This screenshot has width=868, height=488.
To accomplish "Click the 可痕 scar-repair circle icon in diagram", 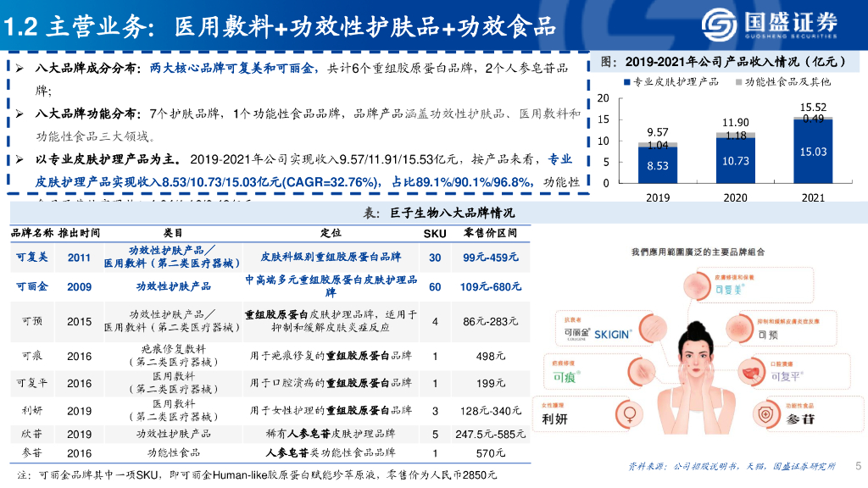I will point(642,371).
